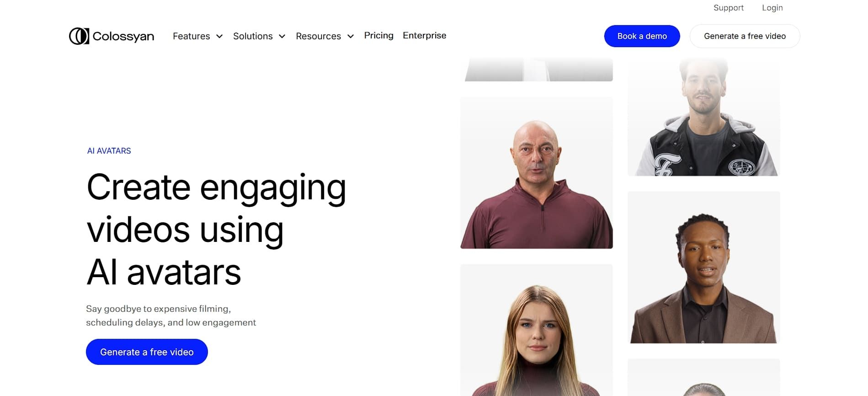Select the bald man avatar thumbnail
This screenshot has height=396, width=868.
[537, 173]
